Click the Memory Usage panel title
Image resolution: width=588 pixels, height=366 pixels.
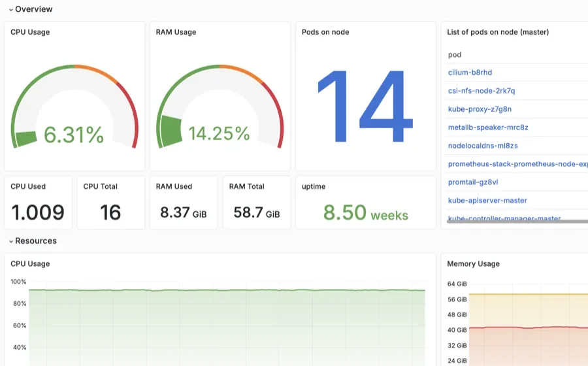click(x=473, y=264)
